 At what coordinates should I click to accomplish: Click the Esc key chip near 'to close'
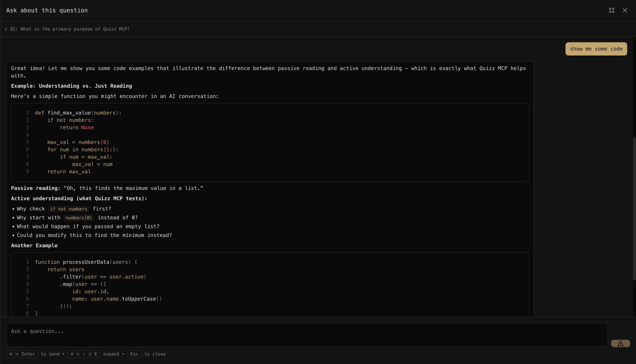click(134, 354)
